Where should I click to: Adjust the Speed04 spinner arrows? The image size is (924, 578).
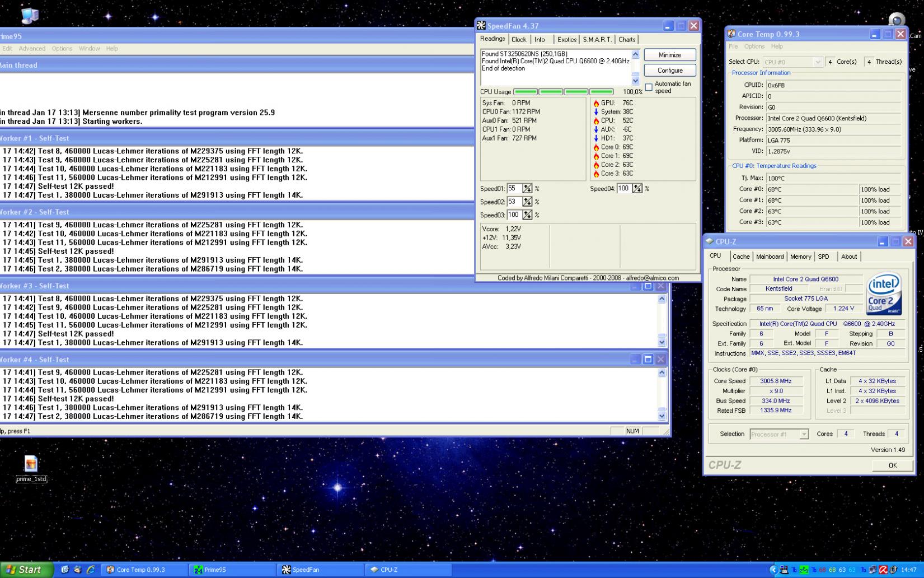[x=637, y=189]
